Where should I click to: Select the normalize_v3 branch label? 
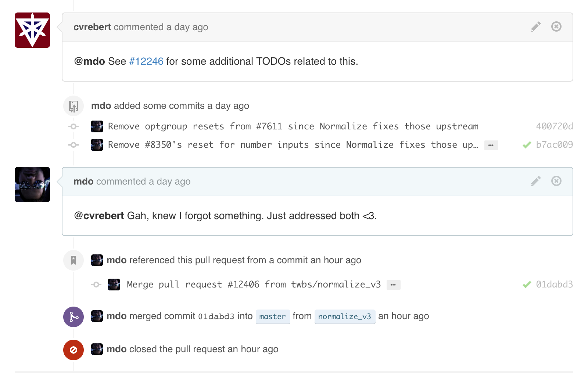(x=344, y=317)
